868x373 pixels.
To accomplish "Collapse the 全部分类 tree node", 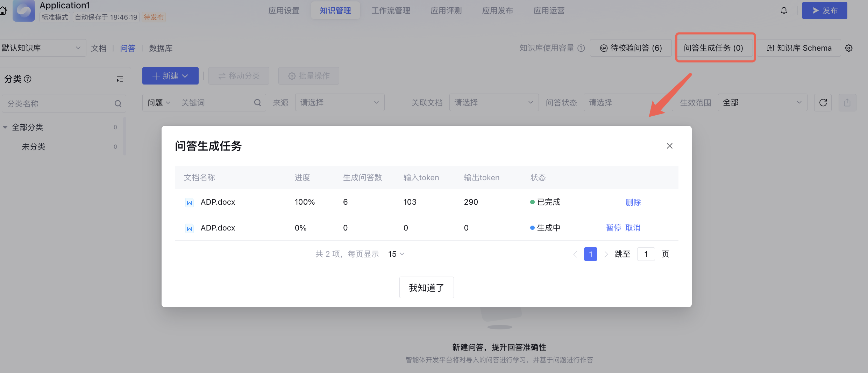I will (x=5, y=127).
